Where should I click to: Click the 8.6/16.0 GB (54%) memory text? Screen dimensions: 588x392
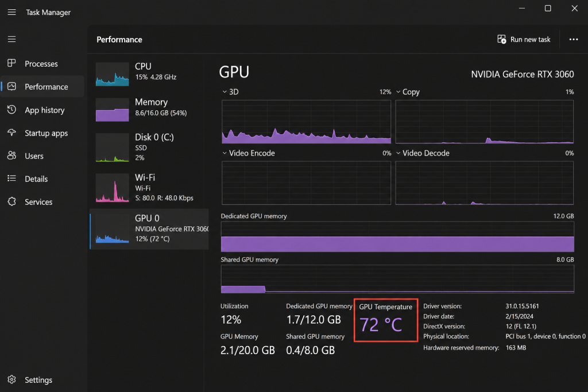[161, 113]
